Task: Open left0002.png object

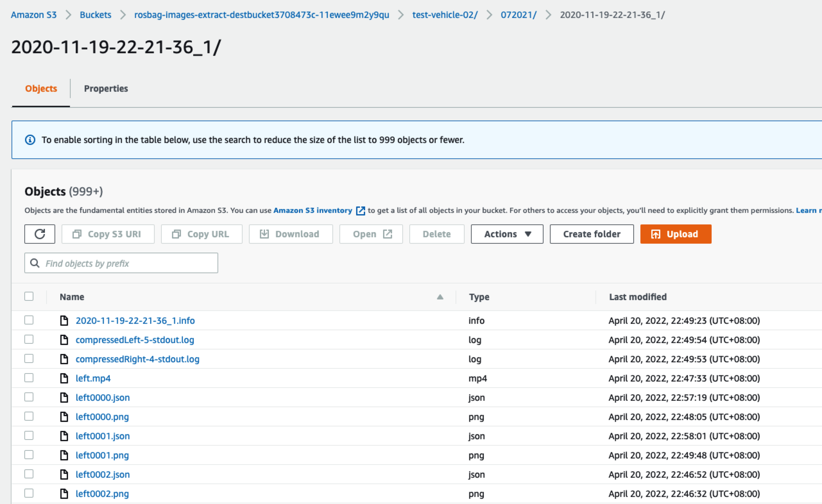Action: coord(102,493)
